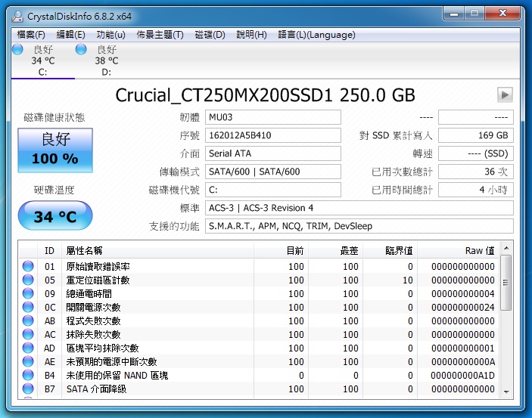The height and width of the screenshot is (418, 532).
Task: Click the serial number field 162012A5B410
Action: [x=273, y=135]
